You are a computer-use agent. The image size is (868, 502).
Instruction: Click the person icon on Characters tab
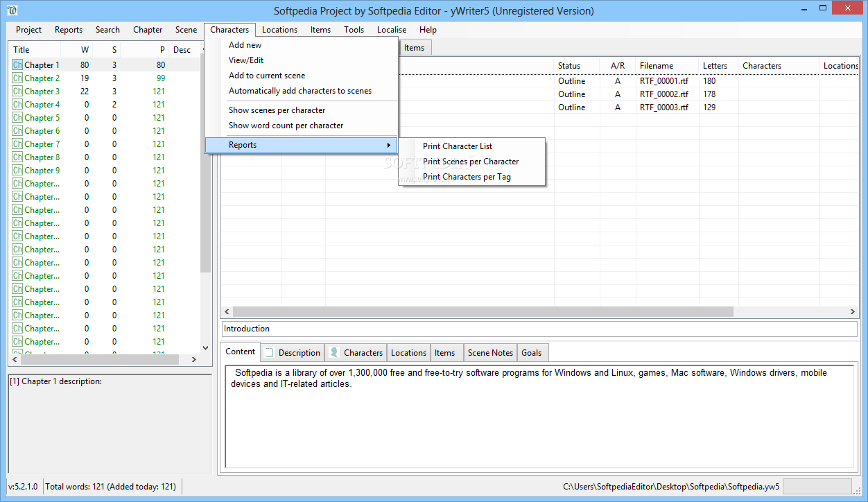(333, 352)
